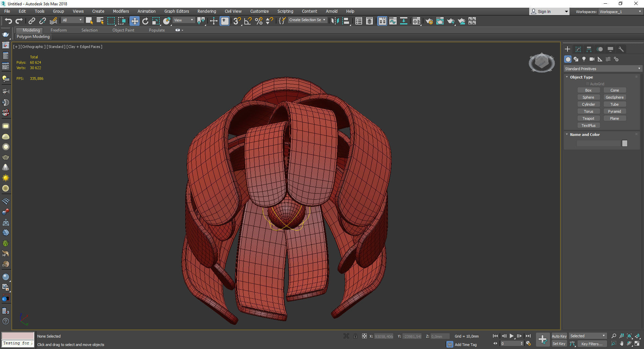Open the Standard Primitives dropdown
The height and width of the screenshot is (349, 644).
[602, 69]
